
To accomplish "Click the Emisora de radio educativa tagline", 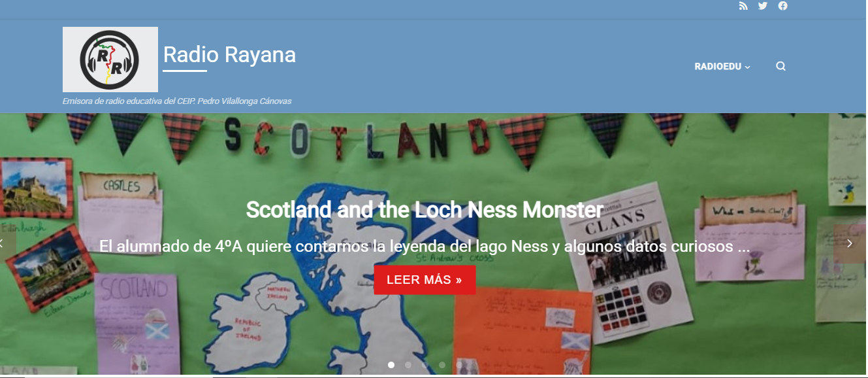I will (177, 101).
